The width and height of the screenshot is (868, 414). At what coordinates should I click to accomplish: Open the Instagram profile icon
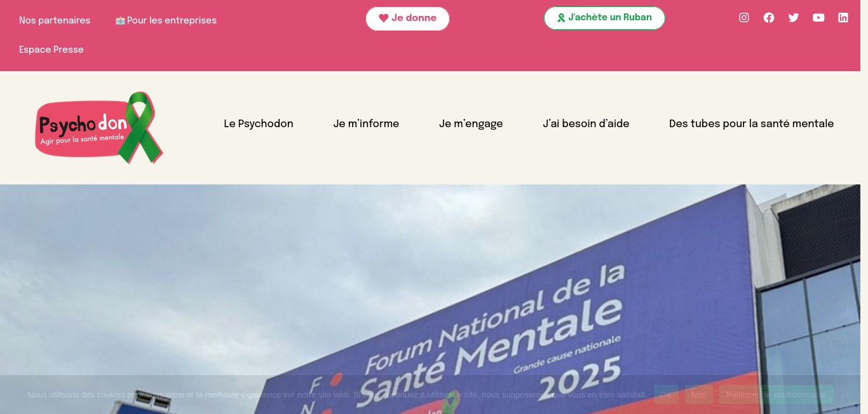[x=744, y=18]
